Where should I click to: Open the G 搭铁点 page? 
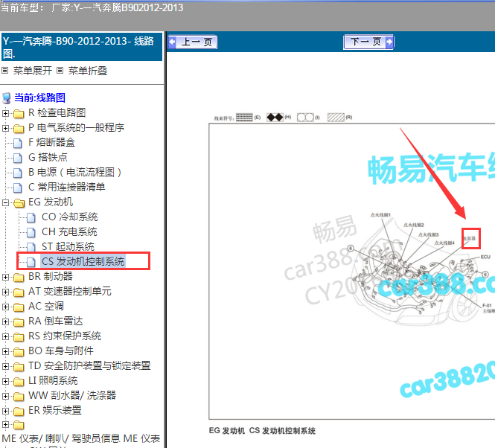click(x=48, y=157)
